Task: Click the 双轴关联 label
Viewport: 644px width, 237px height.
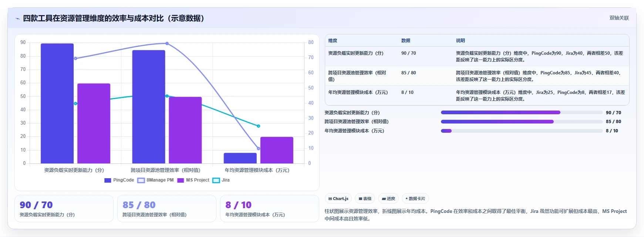Action: tap(619, 18)
